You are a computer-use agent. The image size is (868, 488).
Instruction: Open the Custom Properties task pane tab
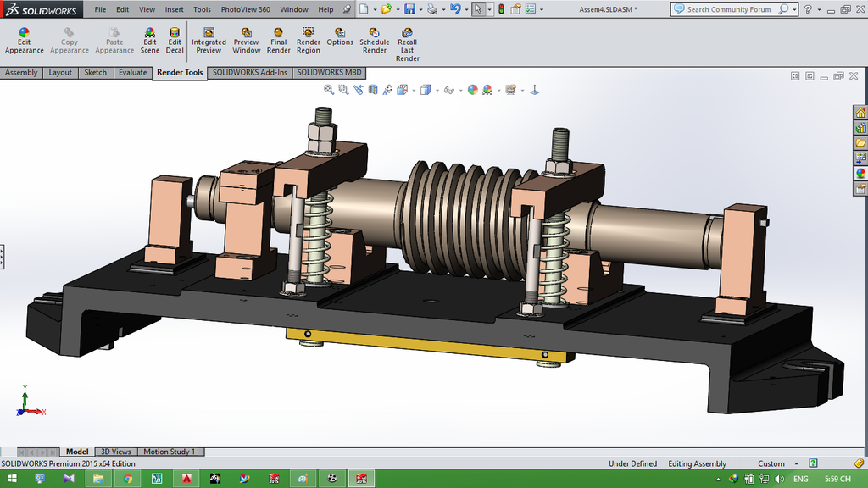(x=860, y=189)
